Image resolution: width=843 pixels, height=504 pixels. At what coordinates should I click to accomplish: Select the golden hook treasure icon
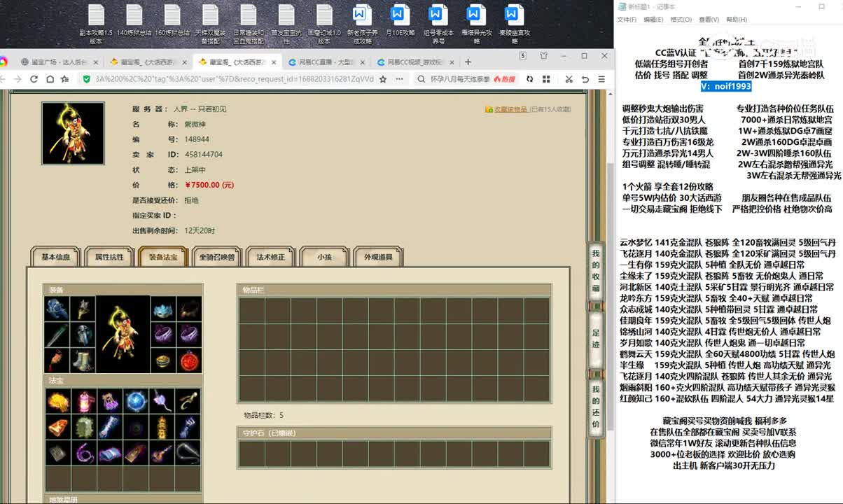(188, 401)
